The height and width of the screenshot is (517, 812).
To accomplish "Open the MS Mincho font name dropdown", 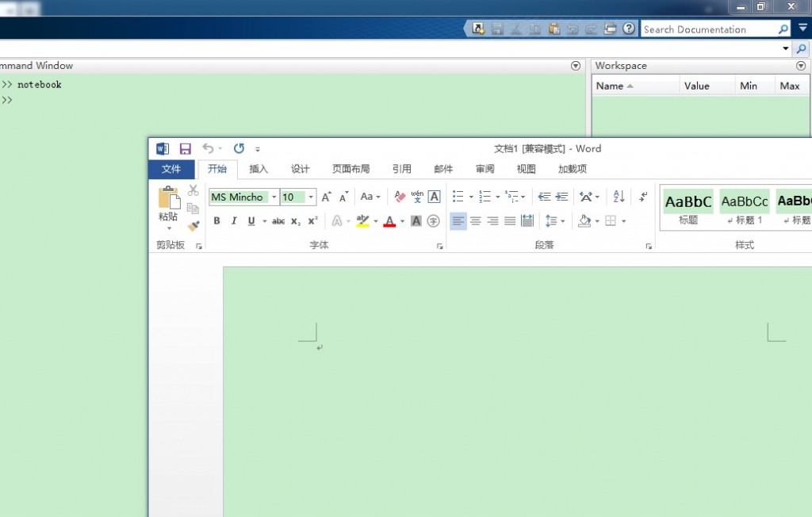I will 274,197.
